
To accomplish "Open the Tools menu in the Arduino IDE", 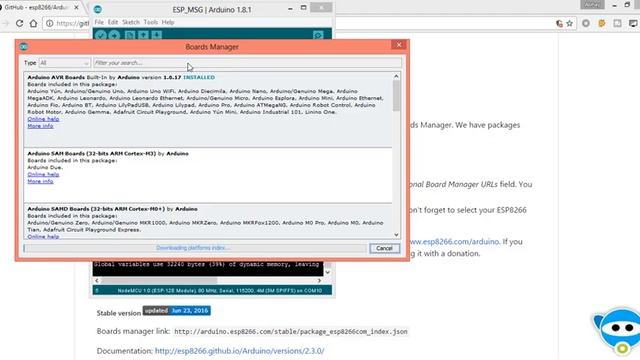I will [151, 22].
